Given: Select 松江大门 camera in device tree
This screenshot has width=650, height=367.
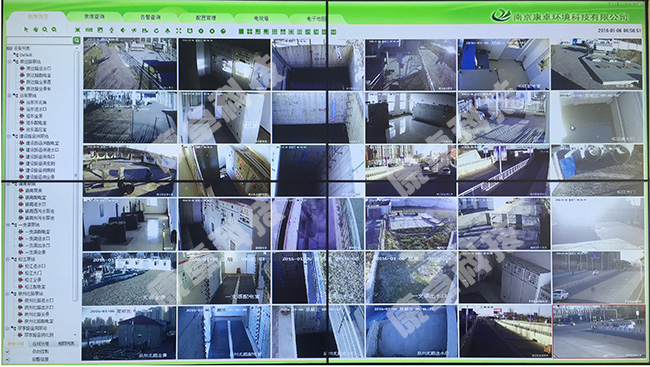Looking at the screenshot, I should [33, 273].
